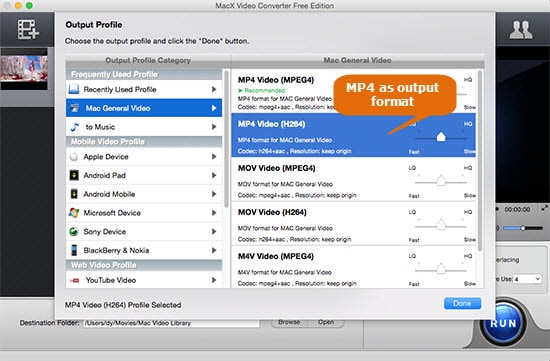Adjust the MP4 Video (H264) quality slider
The height and width of the screenshot is (361, 550).
pos(441,137)
